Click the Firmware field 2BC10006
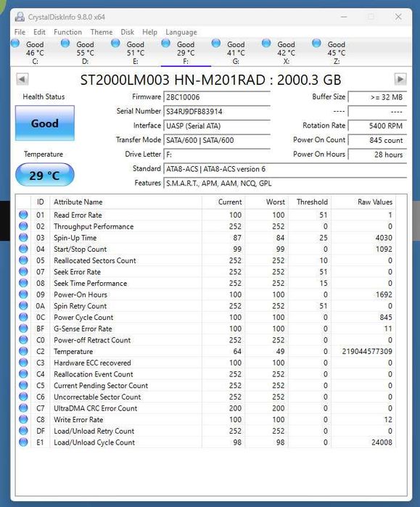The image size is (420, 507). [x=217, y=97]
